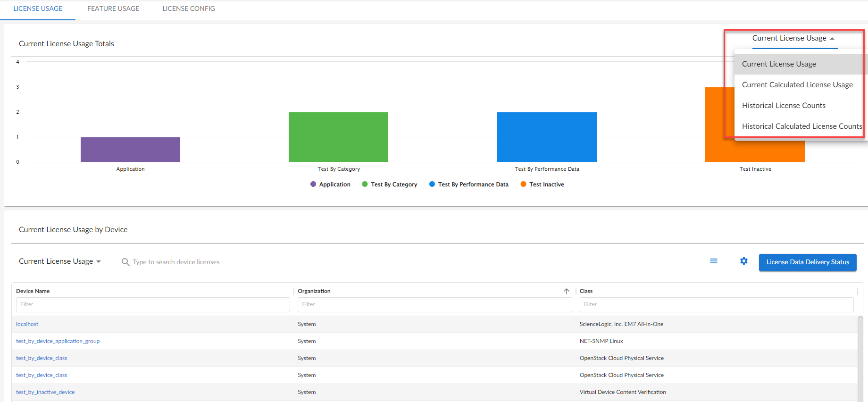Switch to the Feature Usage tab
The width and height of the screenshot is (868, 402).
[x=113, y=8]
